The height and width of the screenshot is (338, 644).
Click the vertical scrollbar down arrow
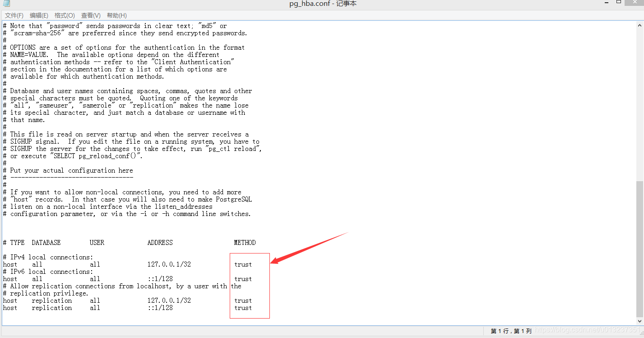tap(639, 321)
